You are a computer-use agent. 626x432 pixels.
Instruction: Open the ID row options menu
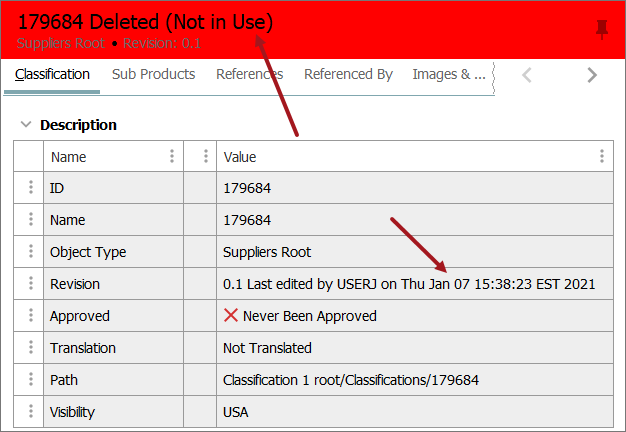[31, 188]
